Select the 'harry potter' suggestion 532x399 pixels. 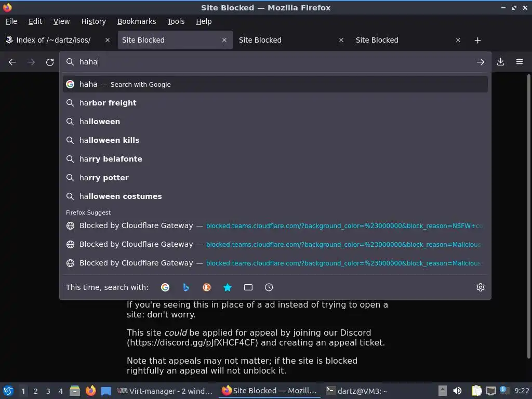[275, 178]
